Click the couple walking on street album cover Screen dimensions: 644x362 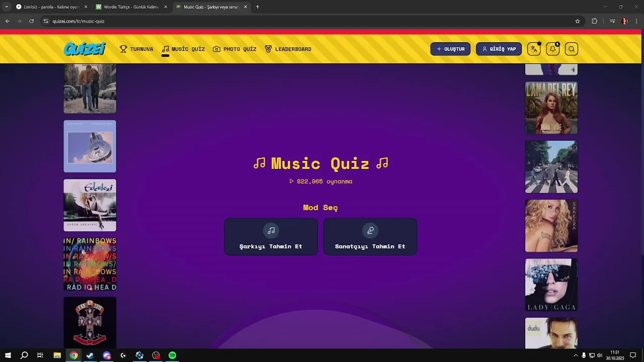pyautogui.click(x=90, y=88)
